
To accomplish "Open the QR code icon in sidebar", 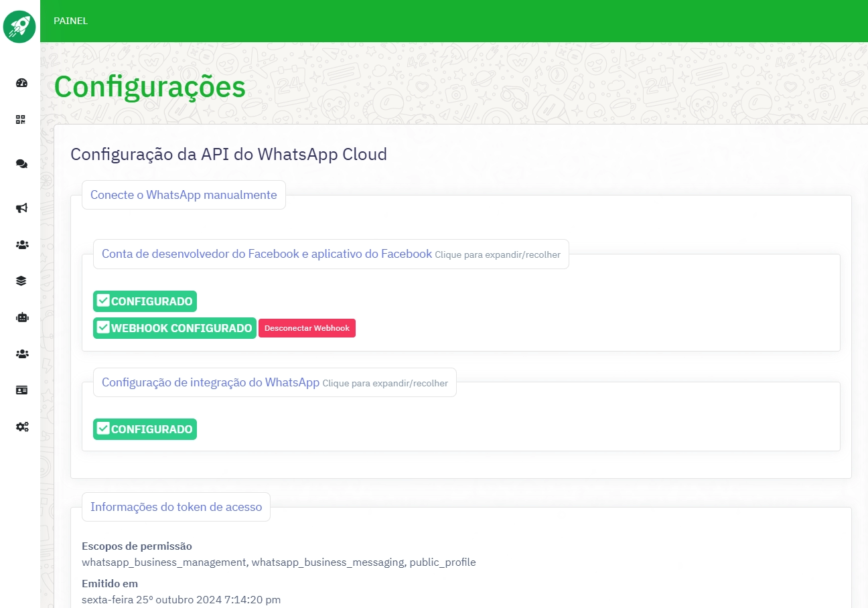I will click(21, 120).
